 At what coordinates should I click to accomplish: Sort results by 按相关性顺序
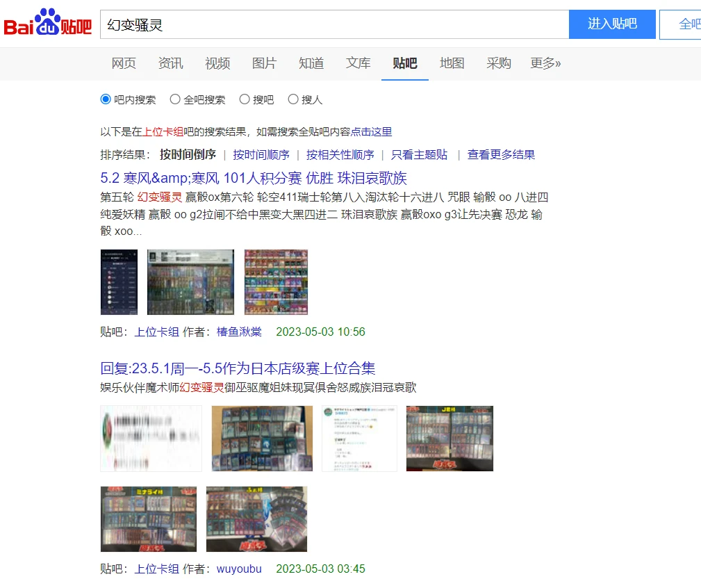340,155
